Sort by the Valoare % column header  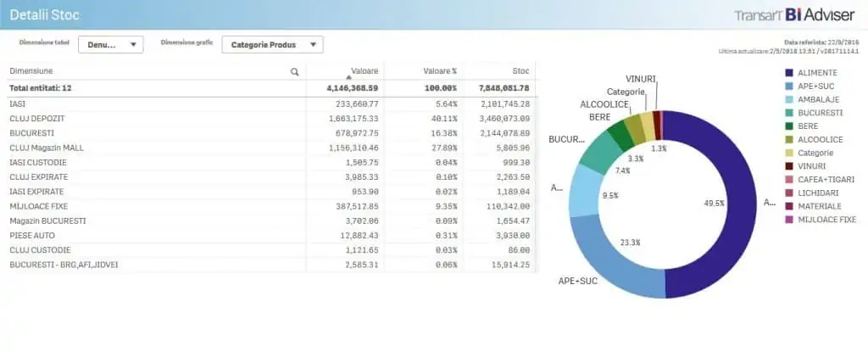click(x=440, y=71)
